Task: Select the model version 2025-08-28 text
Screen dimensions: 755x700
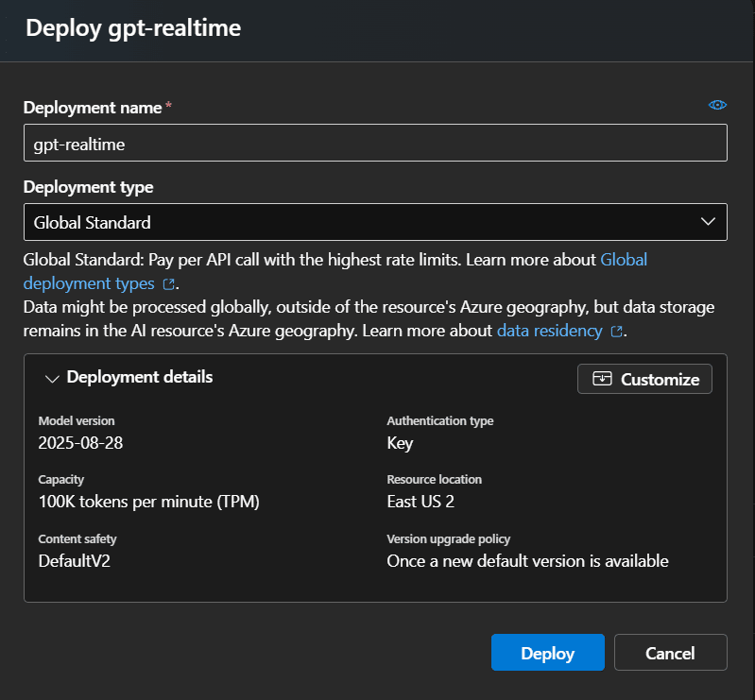Action: [80, 443]
